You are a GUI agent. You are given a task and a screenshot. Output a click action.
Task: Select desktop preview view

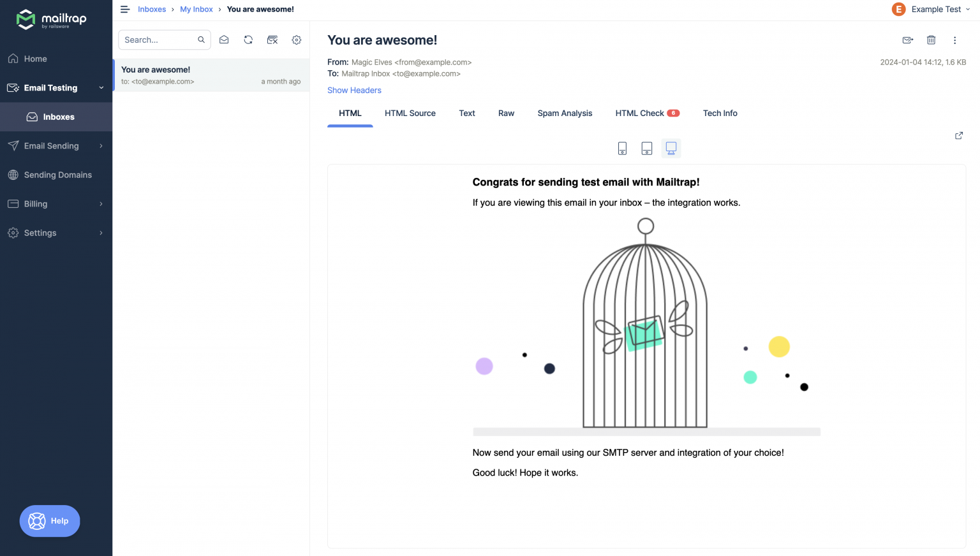(671, 149)
